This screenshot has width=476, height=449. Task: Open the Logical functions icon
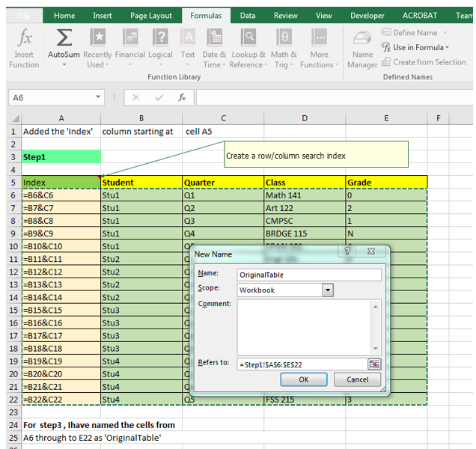(160, 37)
